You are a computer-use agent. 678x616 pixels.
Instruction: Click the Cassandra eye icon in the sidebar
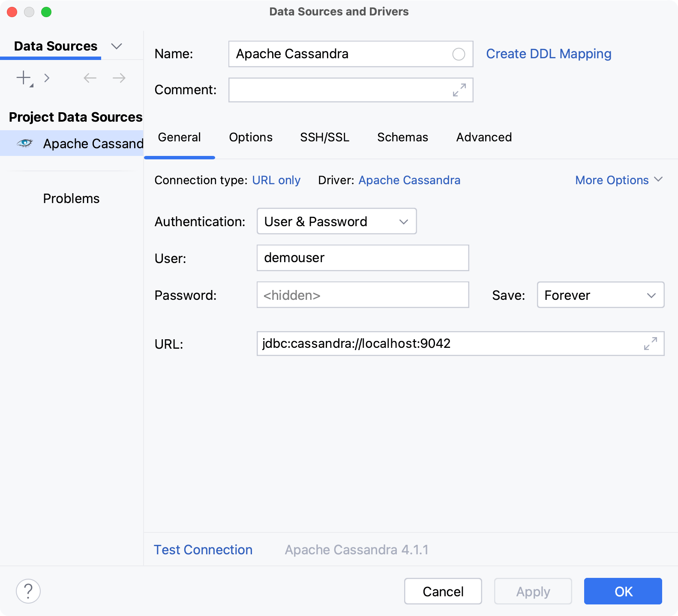[x=25, y=143]
